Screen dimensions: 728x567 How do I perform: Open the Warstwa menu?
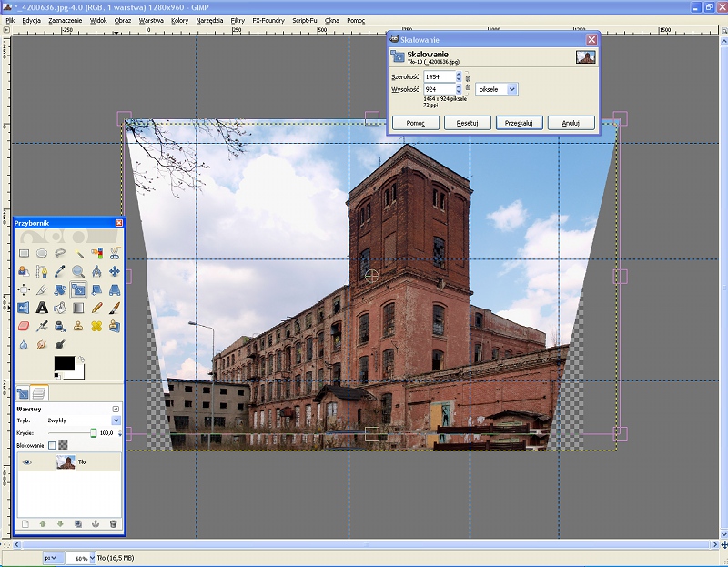coord(151,19)
